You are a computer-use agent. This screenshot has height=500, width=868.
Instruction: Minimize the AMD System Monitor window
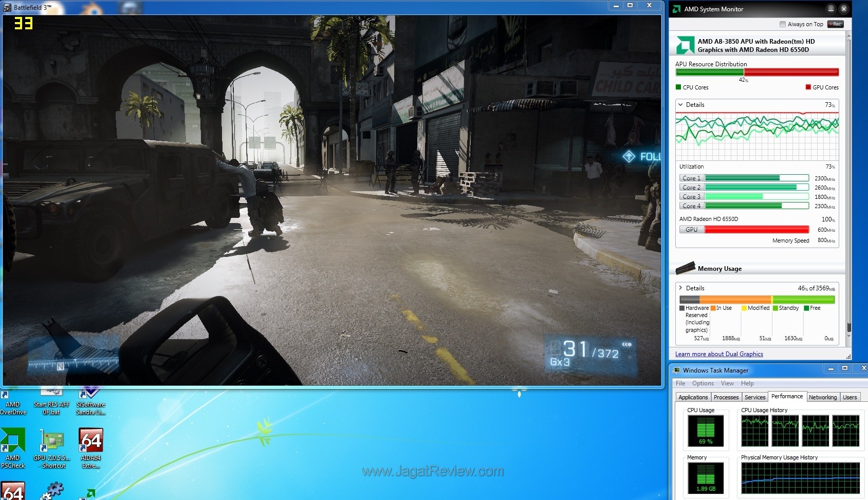pyautogui.click(x=831, y=9)
